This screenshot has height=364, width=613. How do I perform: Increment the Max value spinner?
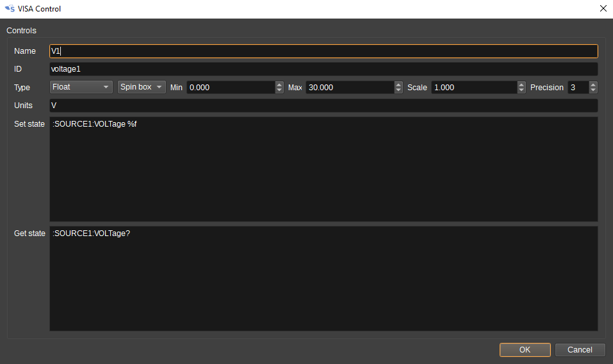398,84
